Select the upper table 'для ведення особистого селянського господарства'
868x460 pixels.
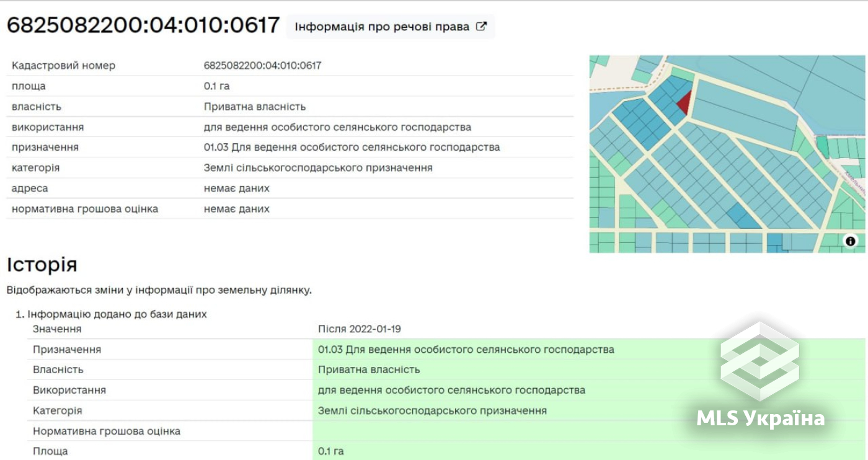[337, 127]
